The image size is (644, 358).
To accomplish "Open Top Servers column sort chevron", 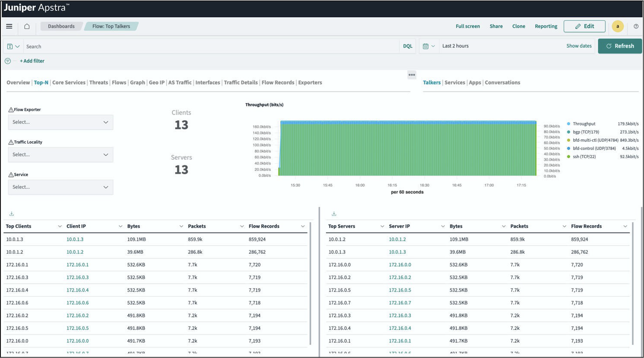I will click(x=382, y=226).
